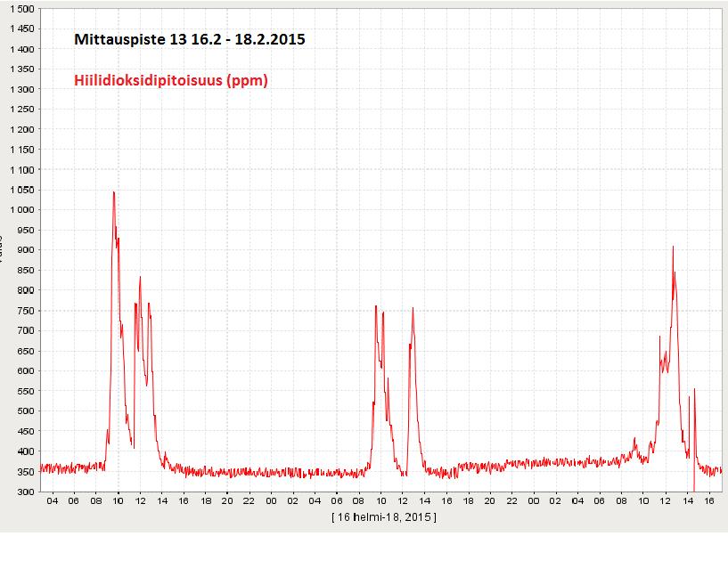Viewport: 728px width, 577px height.
Task: Choose the y-axis label "650"
Action: tap(26, 351)
